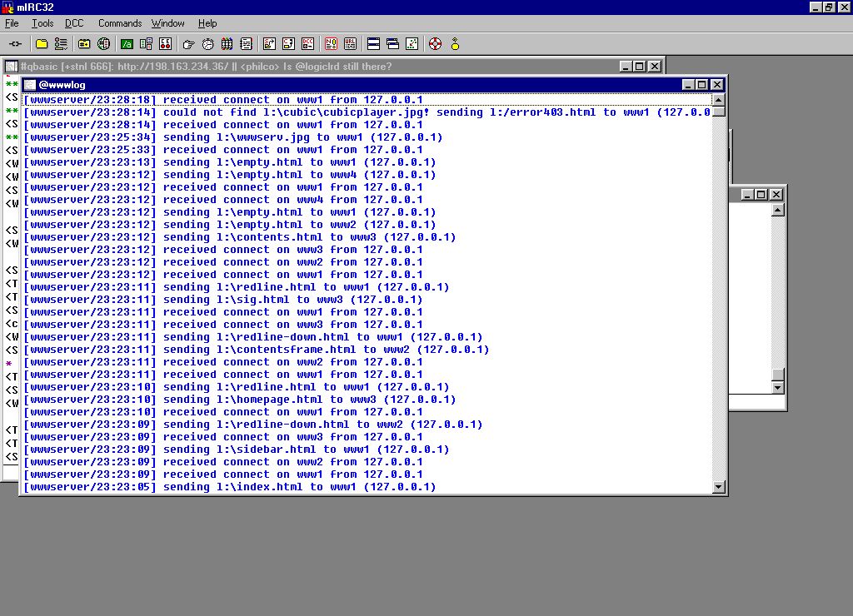
Task: Maximize the @wwwlog window
Action: pyautogui.click(x=702, y=84)
